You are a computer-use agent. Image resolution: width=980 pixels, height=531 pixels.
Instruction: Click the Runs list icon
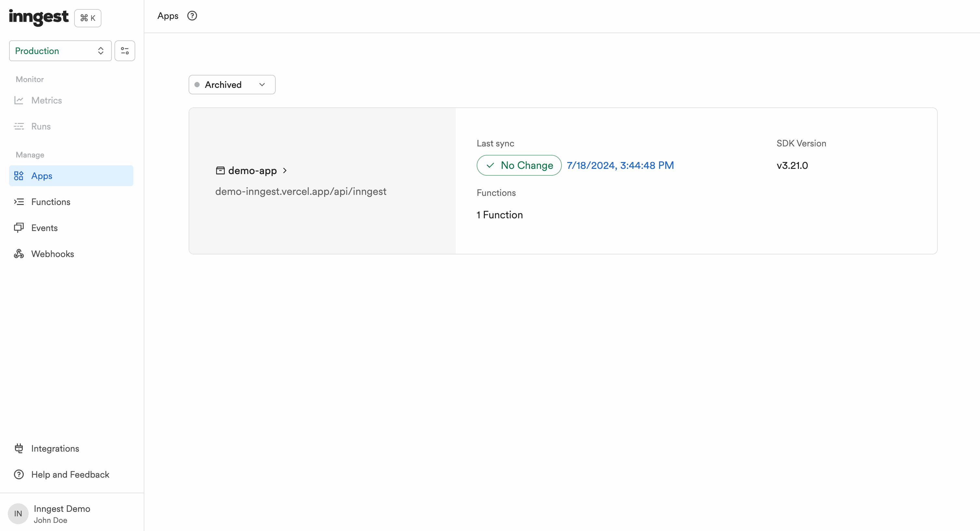(x=19, y=126)
